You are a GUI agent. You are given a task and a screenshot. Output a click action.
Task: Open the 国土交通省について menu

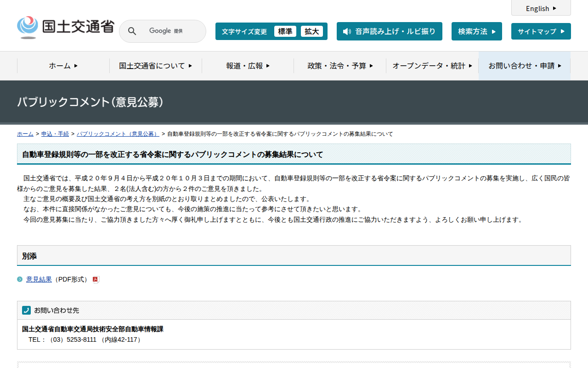(x=156, y=66)
